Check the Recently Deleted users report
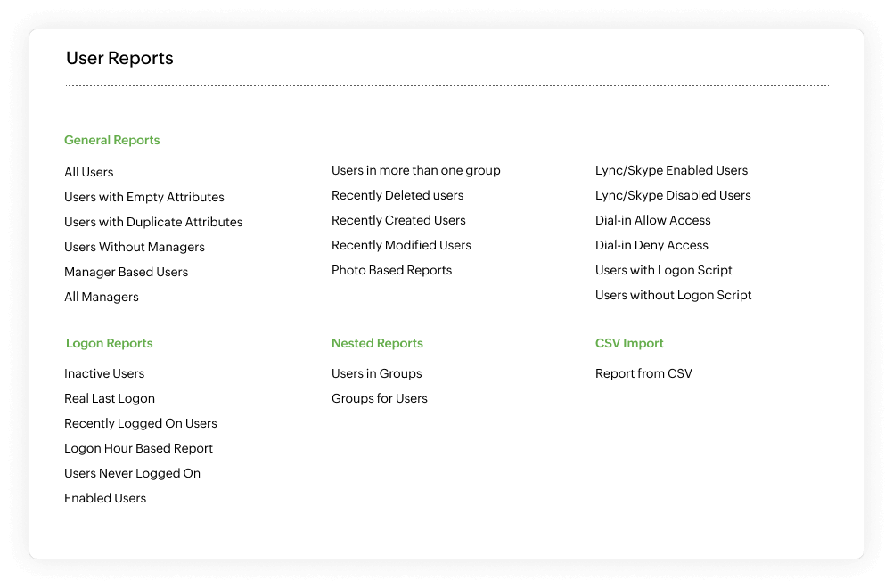The width and height of the screenshot is (893, 588). pyautogui.click(x=397, y=195)
